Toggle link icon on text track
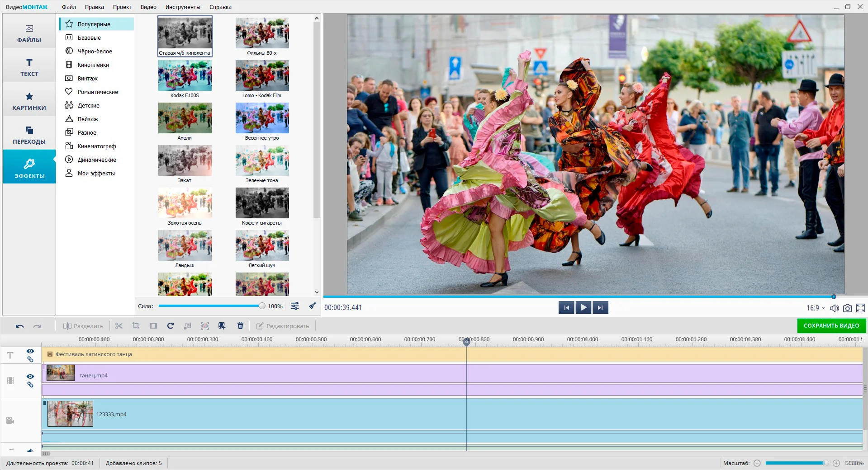This screenshot has width=868, height=470. [30, 359]
